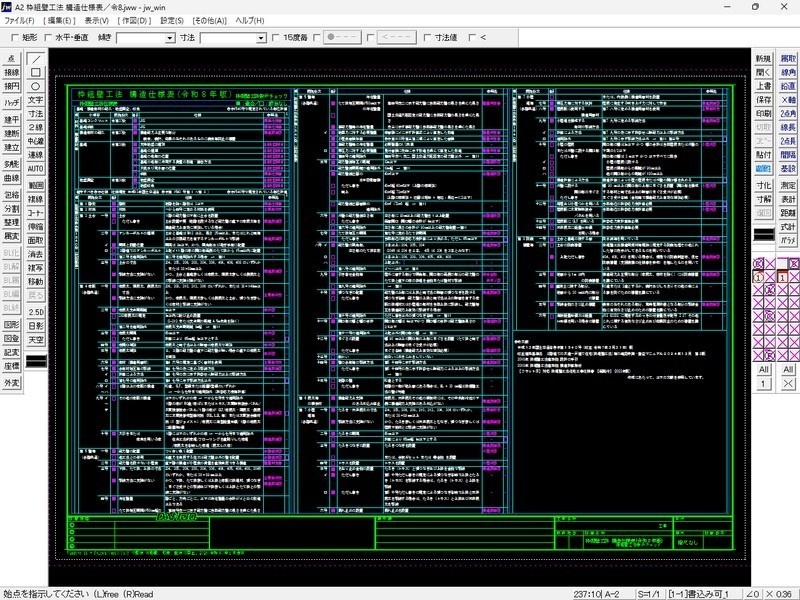The height and width of the screenshot is (600, 800).
Task: Choose the 寸法 dimension tool in left toolbar
Action: point(37,115)
